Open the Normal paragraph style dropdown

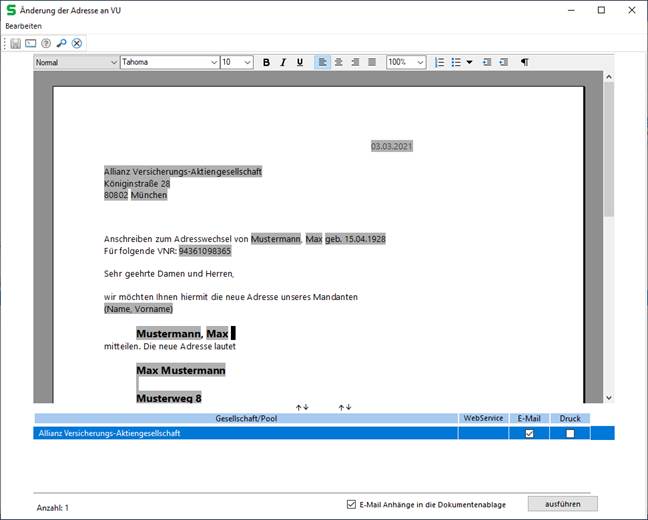tap(112, 62)
